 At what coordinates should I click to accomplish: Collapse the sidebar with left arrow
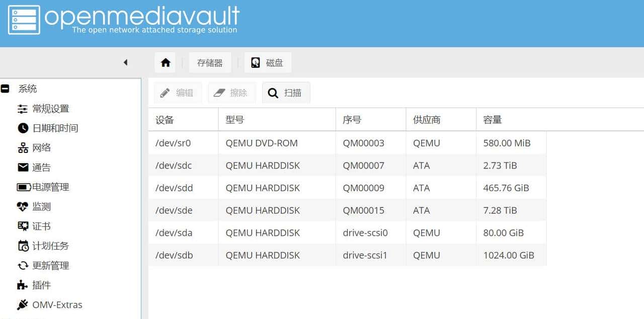125,62
